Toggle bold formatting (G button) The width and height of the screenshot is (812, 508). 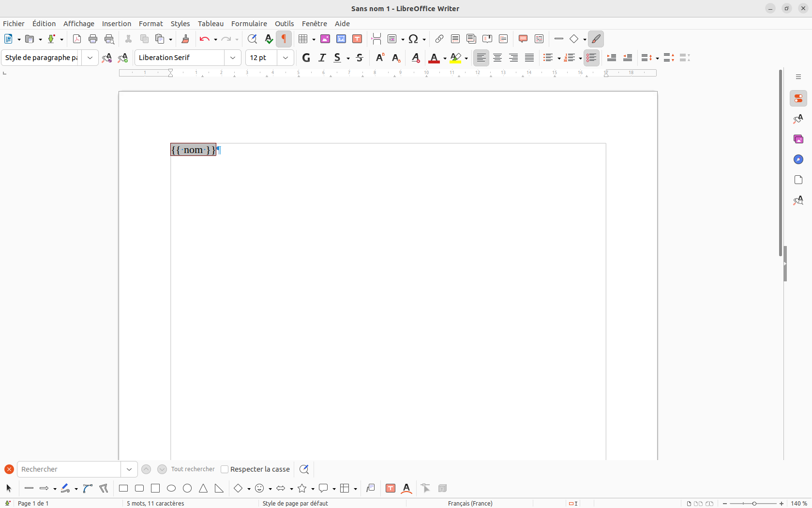306,58
